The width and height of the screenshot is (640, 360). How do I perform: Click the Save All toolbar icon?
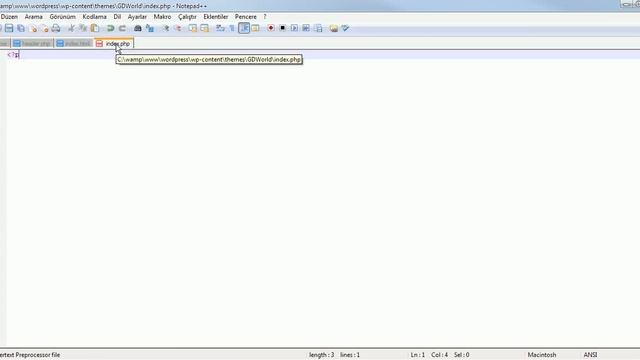(x=21, y=28)
